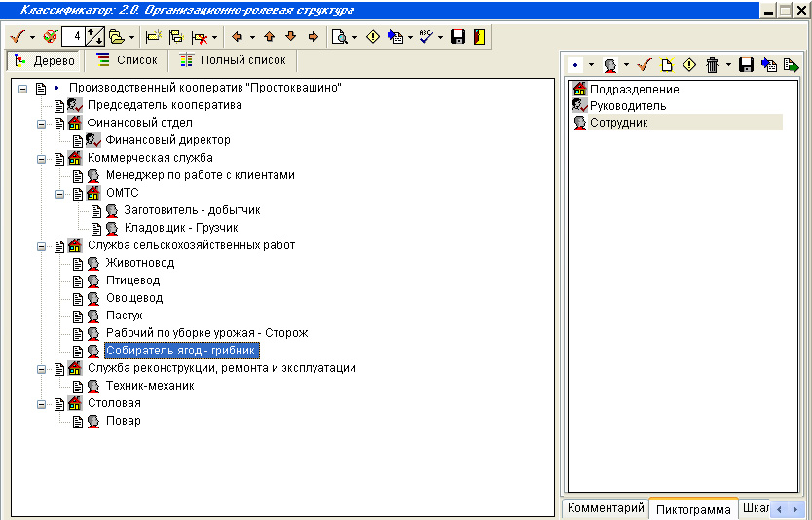Click the up arrow move icon

tap(269, 37)
